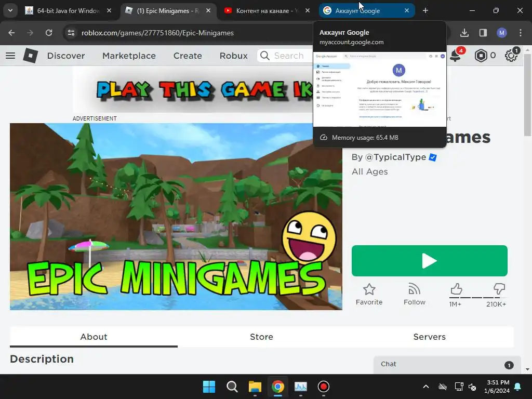532x399 pixels.
Task: Reload the Roblox page
Action: [x=49, y=33]
